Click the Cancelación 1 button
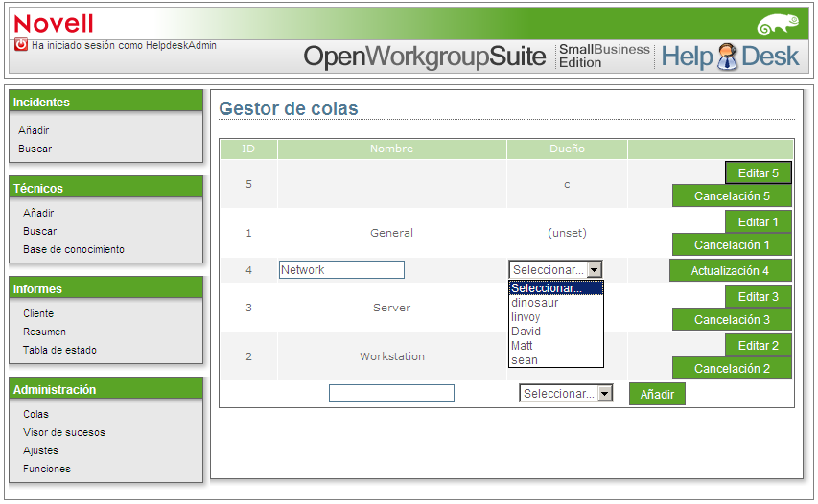This screenshot has height=504, width=818. 732,245
